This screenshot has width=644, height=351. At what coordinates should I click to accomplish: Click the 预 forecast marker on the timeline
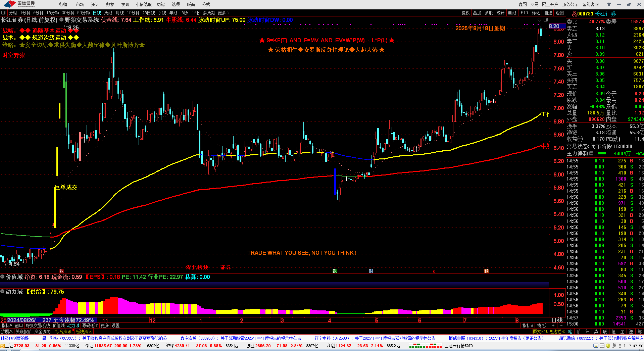coord(486,271)
